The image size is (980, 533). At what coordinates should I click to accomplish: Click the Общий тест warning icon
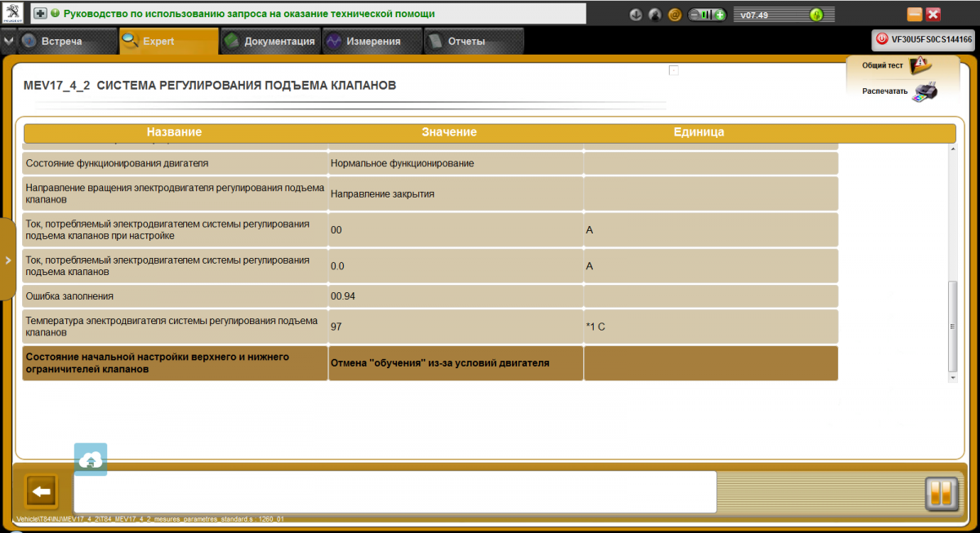tap(920, 64)
